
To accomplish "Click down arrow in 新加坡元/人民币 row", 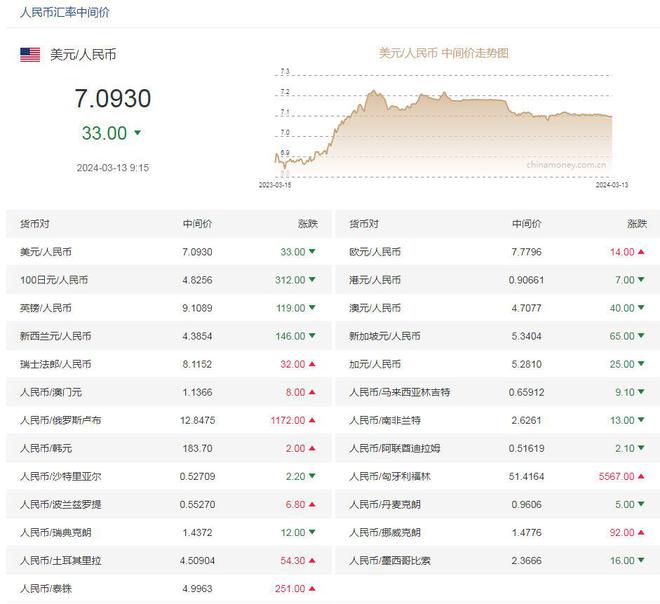I will (641, 336).
